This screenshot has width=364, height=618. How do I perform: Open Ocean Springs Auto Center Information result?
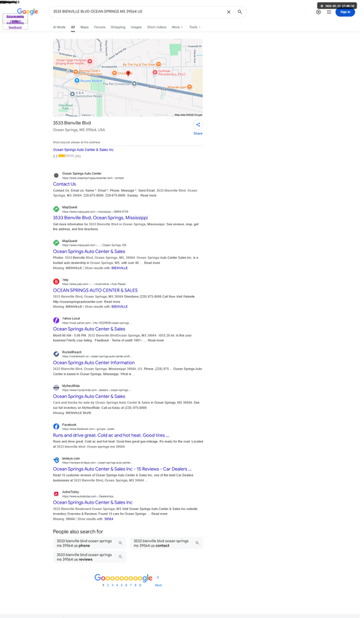94,363
